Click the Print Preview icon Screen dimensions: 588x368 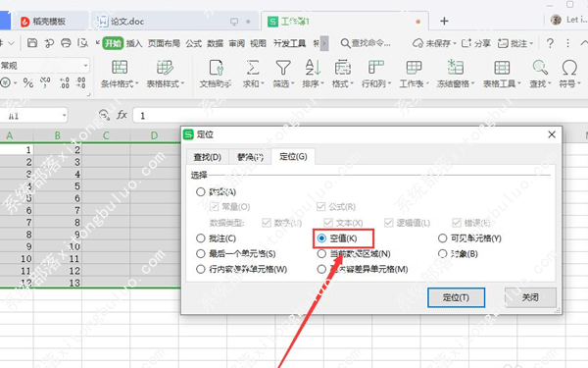pos(83,43)
